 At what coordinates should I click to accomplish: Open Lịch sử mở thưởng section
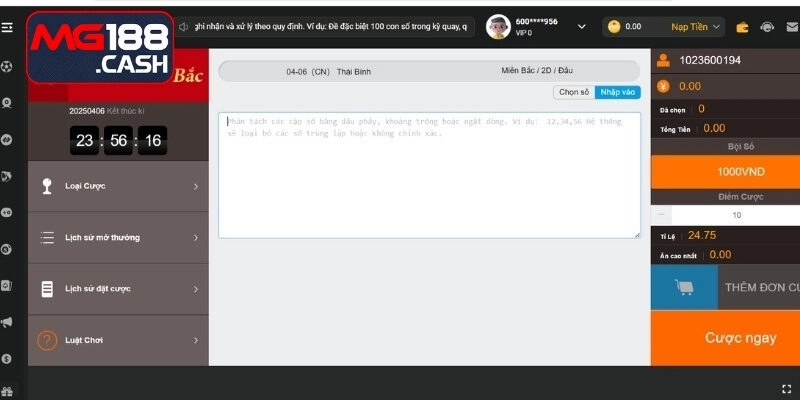(118, 238)
